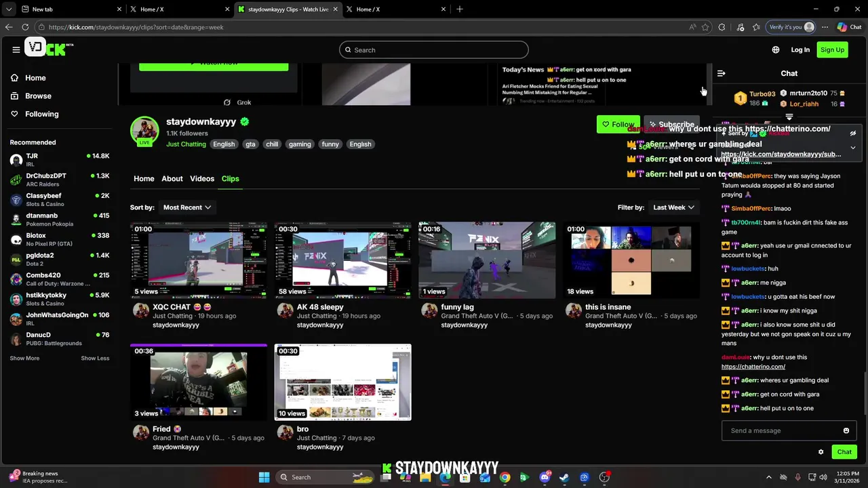Screen dimensions: 868x488
Task: Open browser settings and more menu
Action: click(825, 27)
